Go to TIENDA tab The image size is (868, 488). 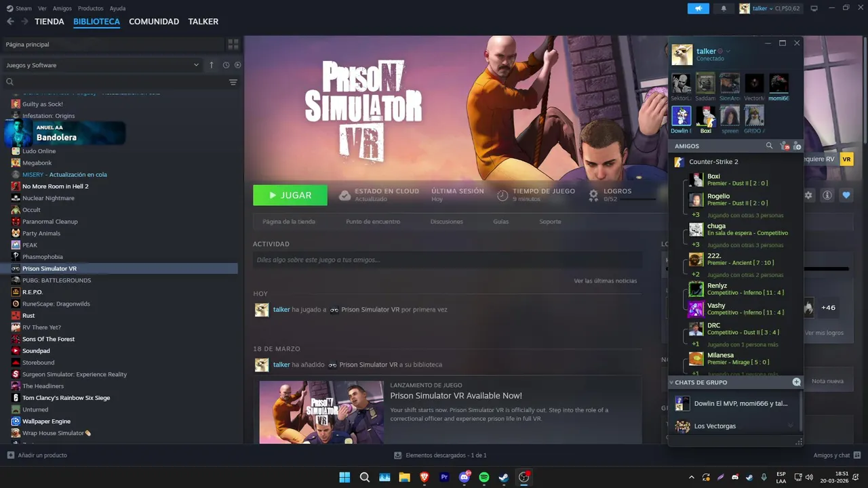coord(50,22)
